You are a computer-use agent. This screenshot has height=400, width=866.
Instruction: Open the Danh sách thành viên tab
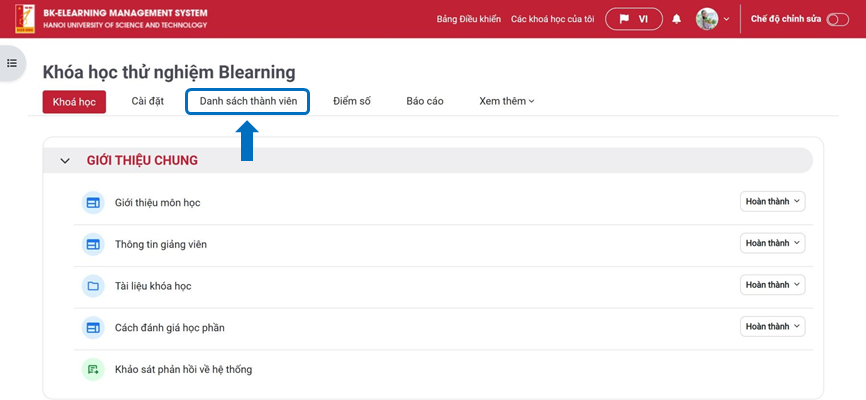248,101
